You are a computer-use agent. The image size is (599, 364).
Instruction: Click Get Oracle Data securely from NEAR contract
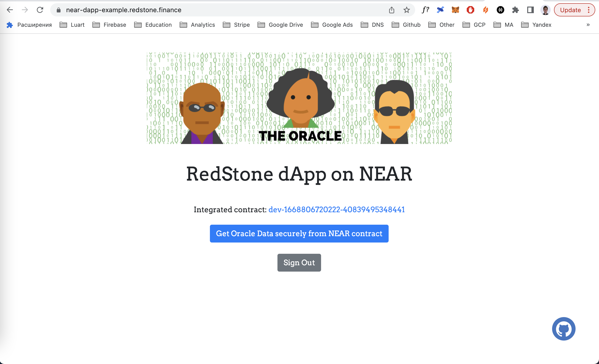[299, 233]
